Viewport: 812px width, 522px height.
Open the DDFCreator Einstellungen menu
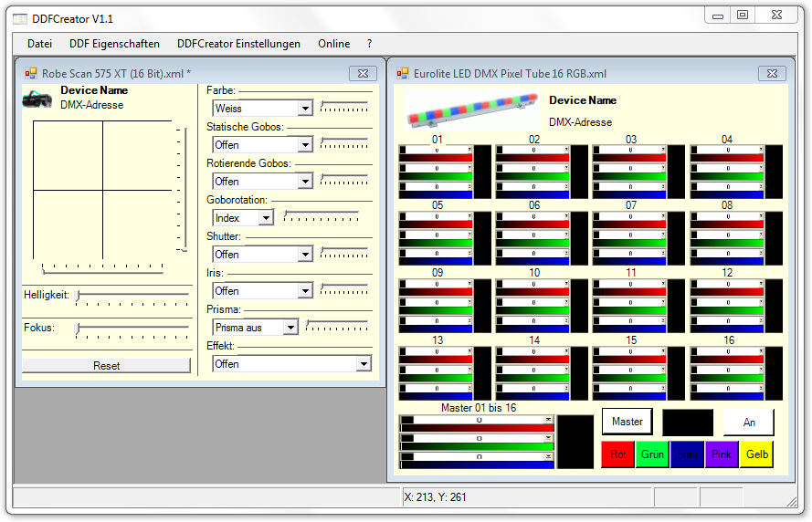pos(238,44)
